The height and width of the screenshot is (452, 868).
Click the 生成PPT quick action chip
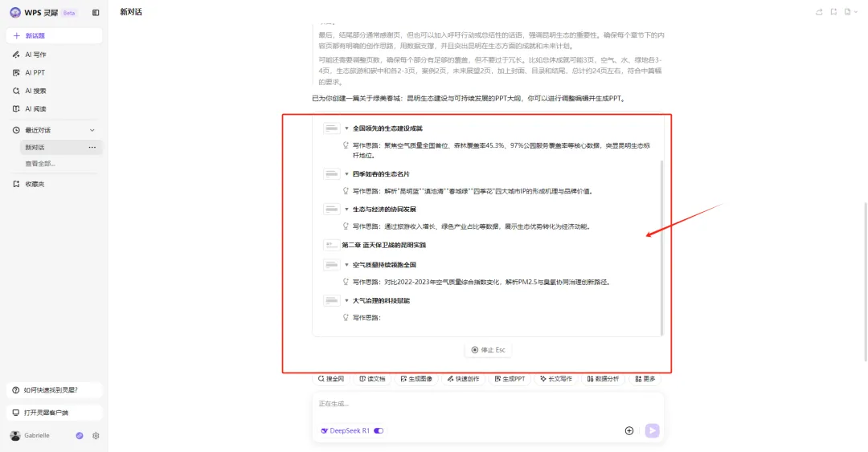(510, 379)
